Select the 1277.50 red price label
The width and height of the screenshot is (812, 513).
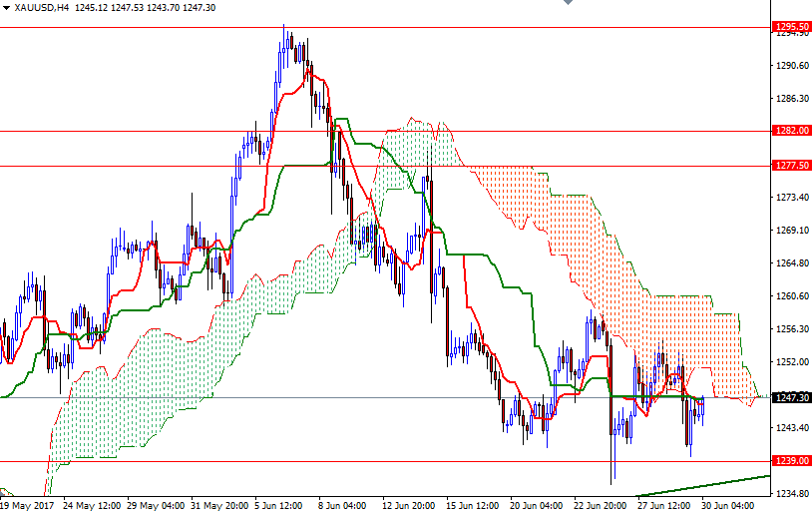pyautogui.click(x=791, y=166)
